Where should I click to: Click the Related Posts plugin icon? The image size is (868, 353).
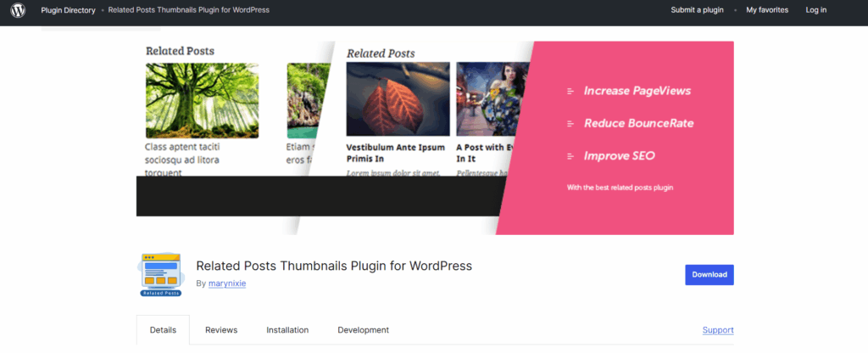(160, 274)
